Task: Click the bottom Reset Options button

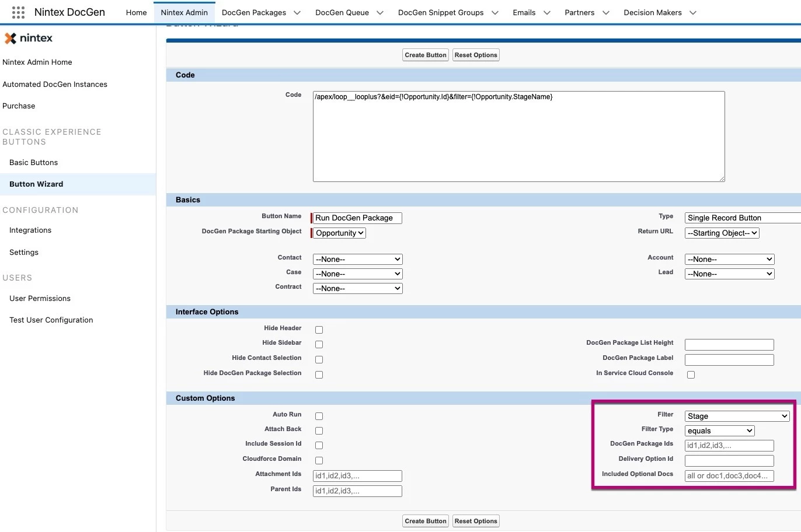Action: click(x=476, y=521)
